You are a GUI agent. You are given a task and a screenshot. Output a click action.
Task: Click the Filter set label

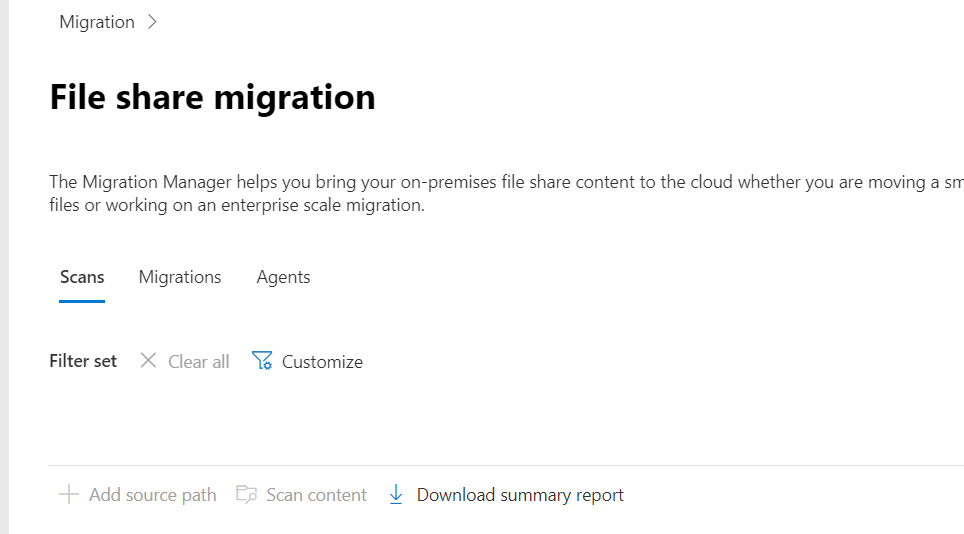coord(83,361)
